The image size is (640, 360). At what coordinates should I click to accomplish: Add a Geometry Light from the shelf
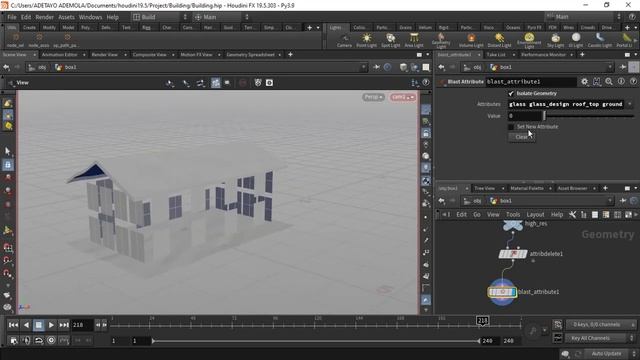[441, 40]
